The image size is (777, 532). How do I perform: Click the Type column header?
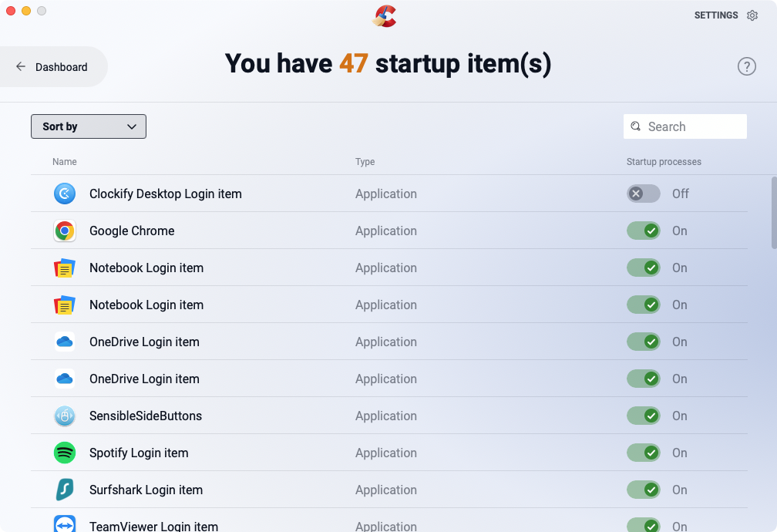click(365, 162)
